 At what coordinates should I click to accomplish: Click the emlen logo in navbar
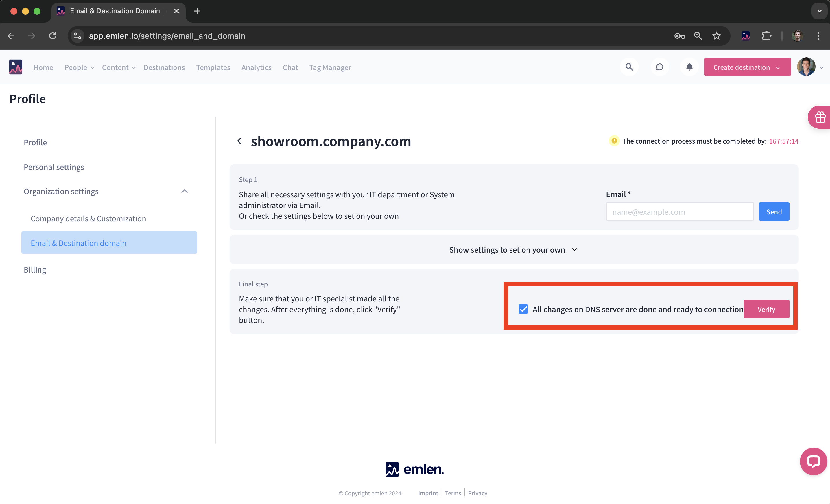click(16, 67)
